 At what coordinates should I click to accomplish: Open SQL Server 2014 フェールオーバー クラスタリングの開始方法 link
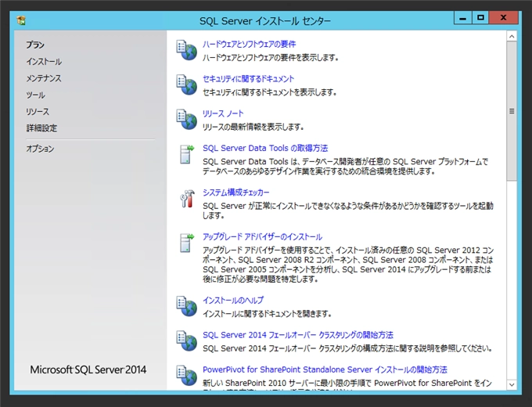click(298, 335)
